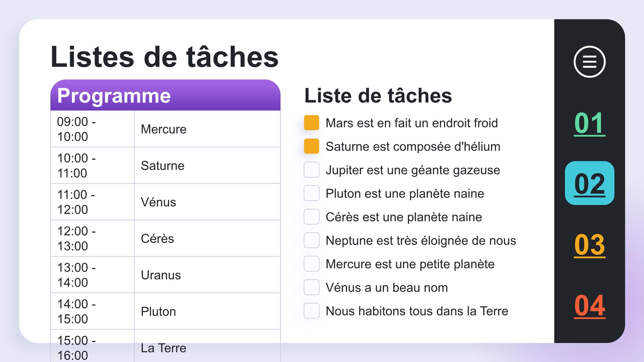This screenshot has width=644, height=362.
Task: Check Jupiter est une géante gazeuse
Action: (x=311, y=170)
